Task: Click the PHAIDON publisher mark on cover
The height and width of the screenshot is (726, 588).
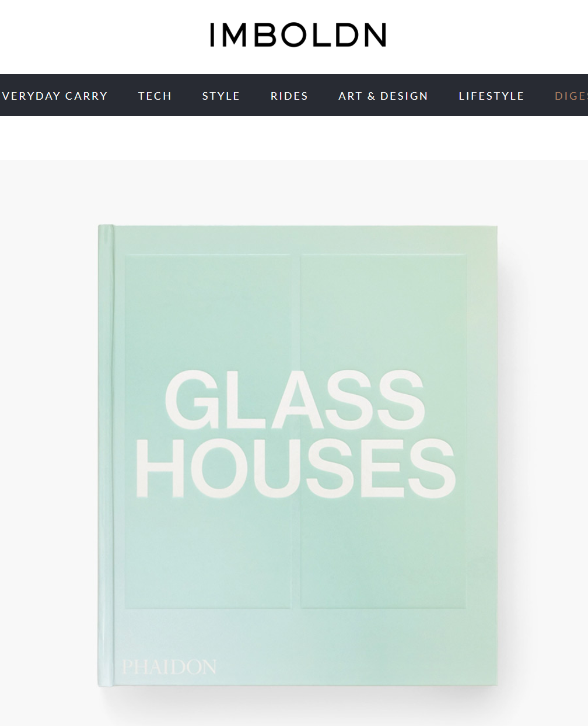Action: click(x=169, y=667)
